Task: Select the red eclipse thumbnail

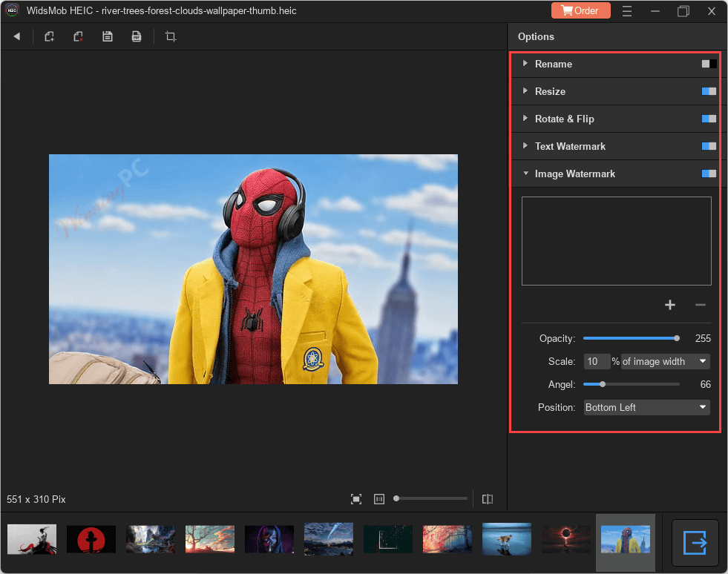Action: [x=566, y=539]
